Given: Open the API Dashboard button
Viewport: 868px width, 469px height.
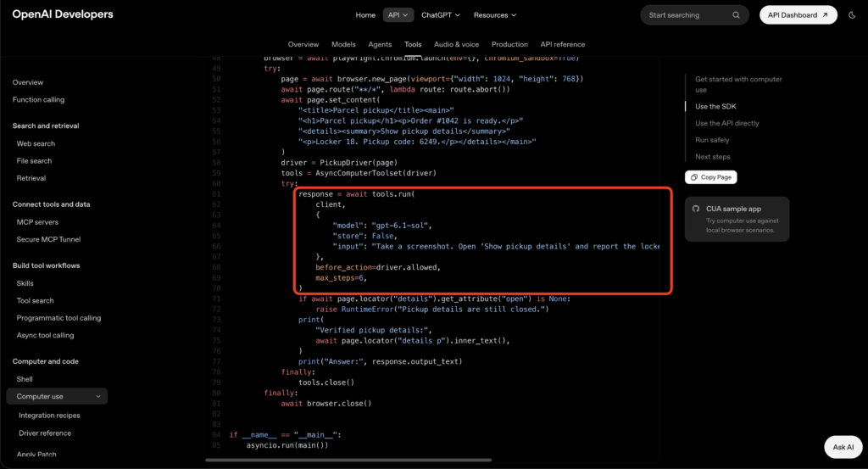Looking at the screenshot, I should [798, 15].
